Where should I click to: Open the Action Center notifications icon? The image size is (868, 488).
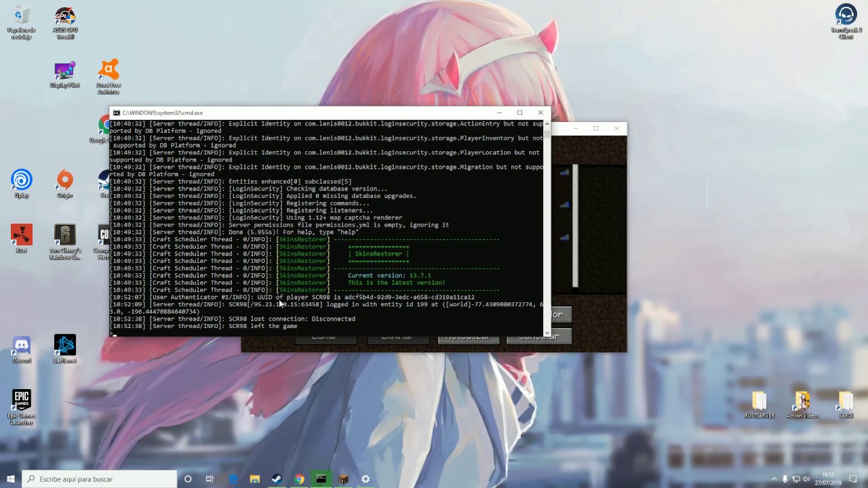pos(854,479)
